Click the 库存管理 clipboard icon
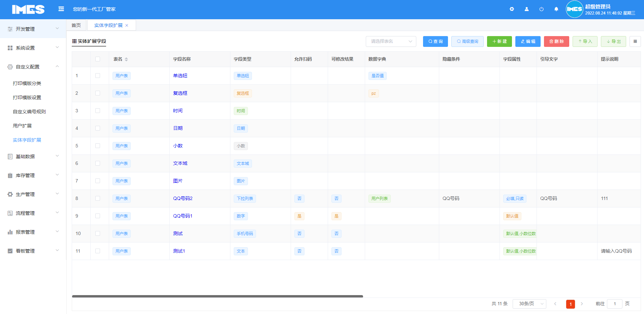644x314 pixels. pyautogui.click(x=10, y=175)
